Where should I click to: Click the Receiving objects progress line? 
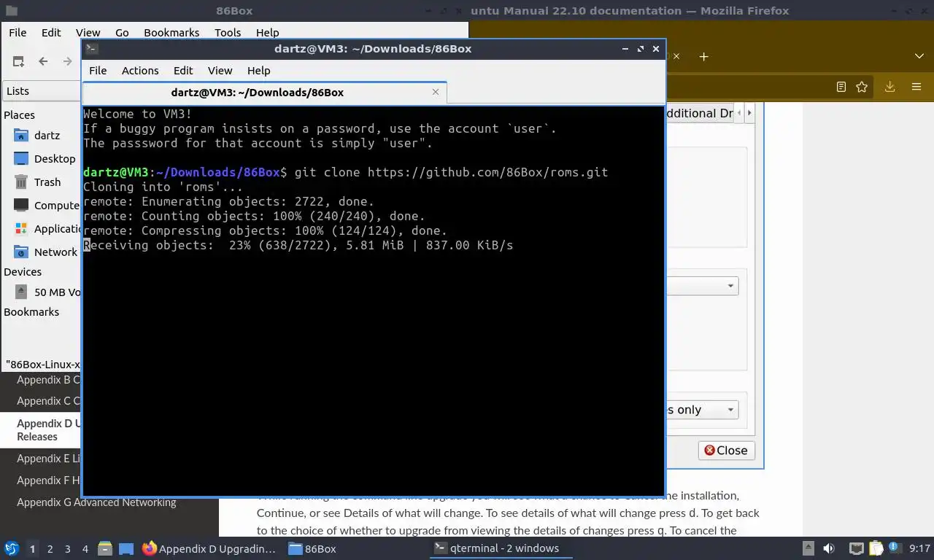pyautogui.click(x=298, y=245)
